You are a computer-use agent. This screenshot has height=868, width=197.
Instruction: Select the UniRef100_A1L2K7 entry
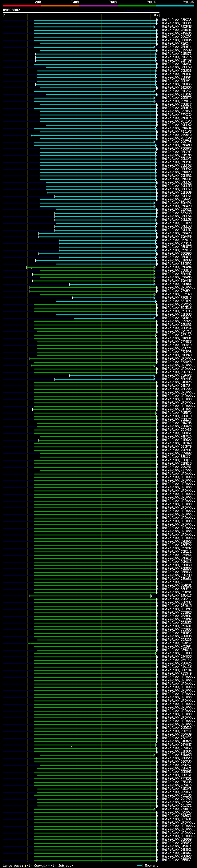pyautogui.click(x=177, y=91)
